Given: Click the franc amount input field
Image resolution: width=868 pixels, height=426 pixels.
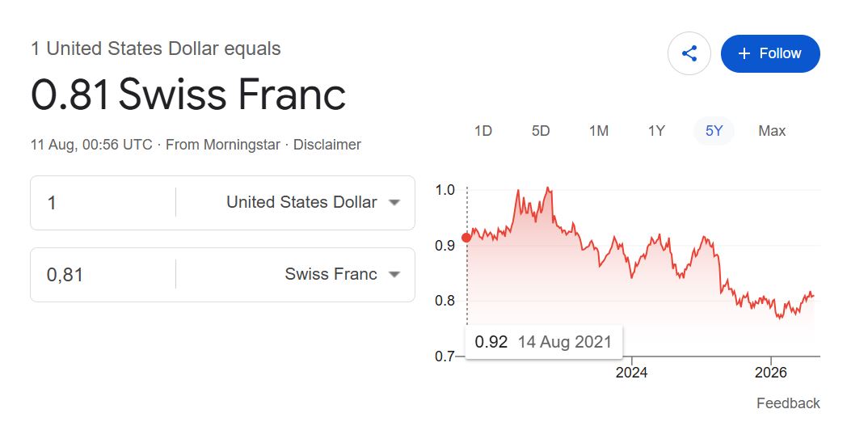Looking at the screenshot, I should coord(103,275).
